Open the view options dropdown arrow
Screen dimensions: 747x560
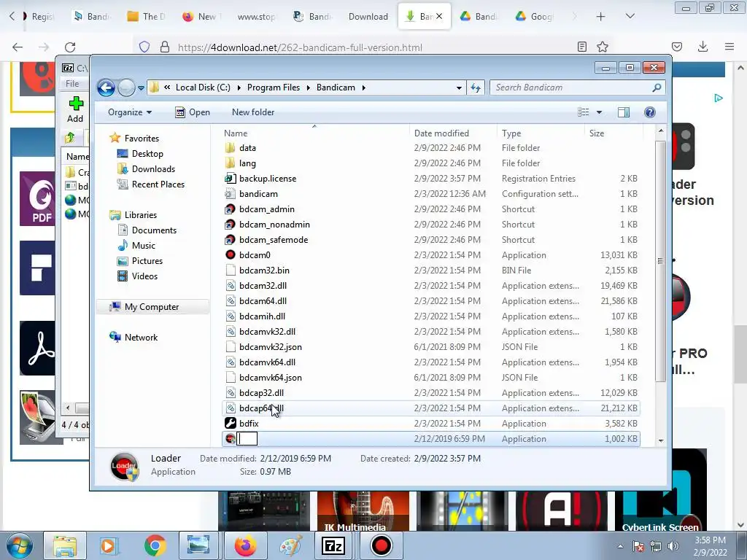click(x=600, y=112)
